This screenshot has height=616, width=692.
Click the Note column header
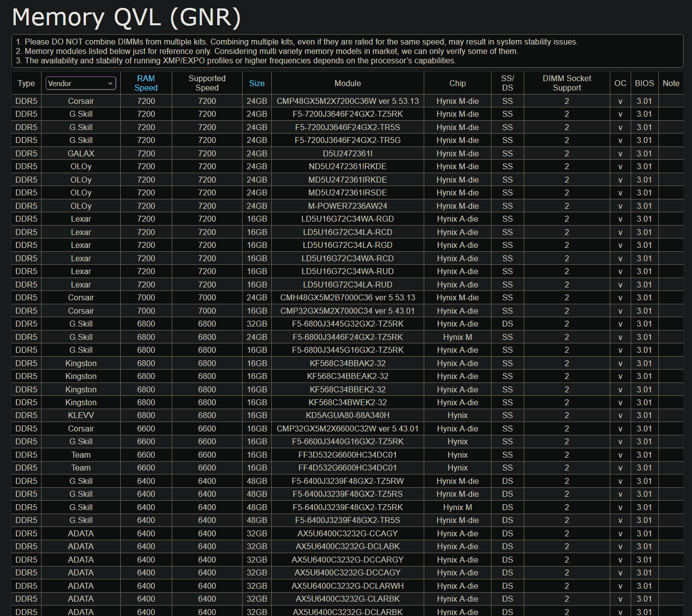point(671,83)
